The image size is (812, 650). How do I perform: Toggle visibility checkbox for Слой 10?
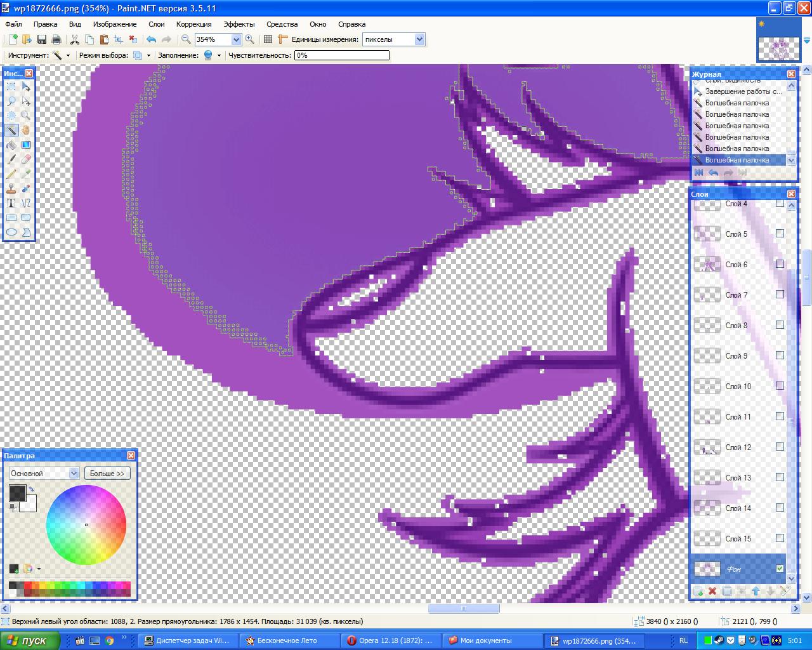coord(780,386)
